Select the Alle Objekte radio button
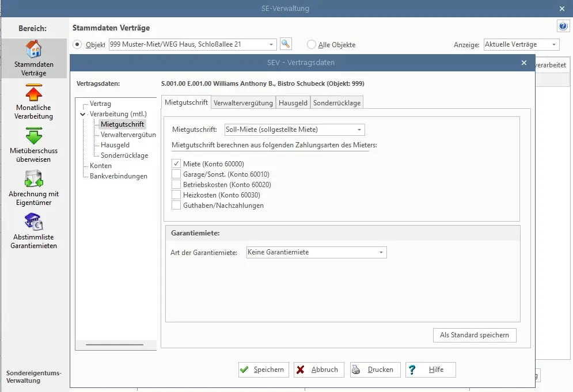The height and width of the screenshot is (392, 573). click(x=312, y=44)
